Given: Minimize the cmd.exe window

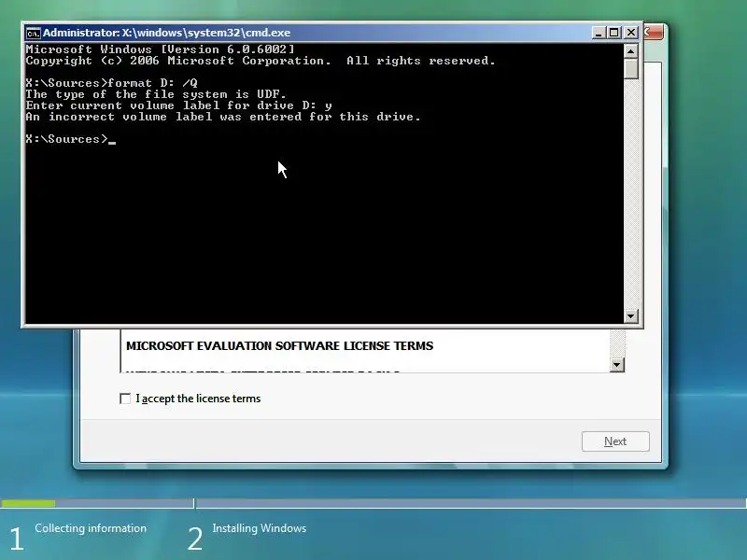Looking at the screenshot, I should click(599, 33).
